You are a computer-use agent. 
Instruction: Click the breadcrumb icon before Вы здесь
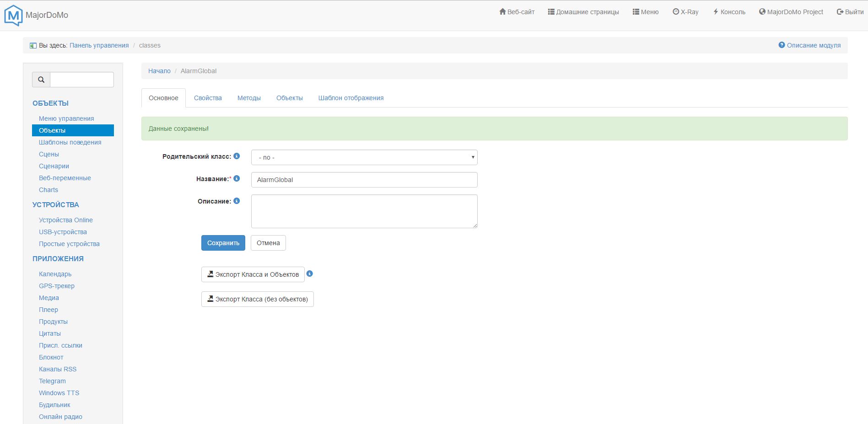tap(33, 46)
